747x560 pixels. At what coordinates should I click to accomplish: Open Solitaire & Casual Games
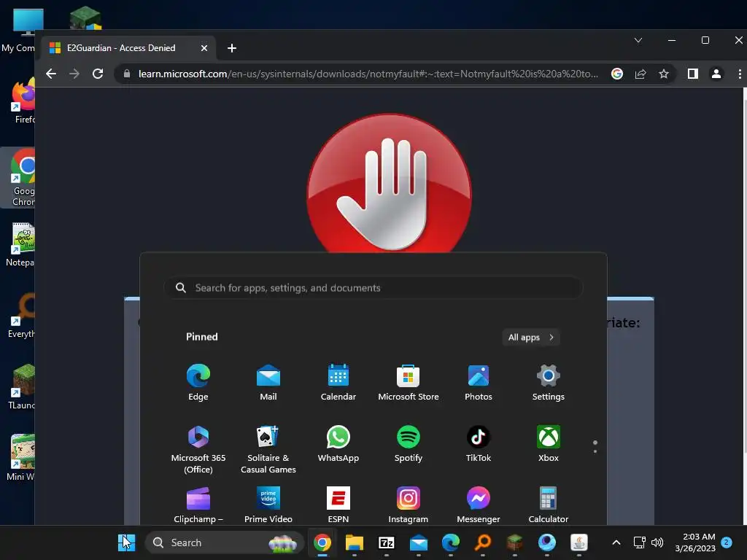tap(268, 449)
